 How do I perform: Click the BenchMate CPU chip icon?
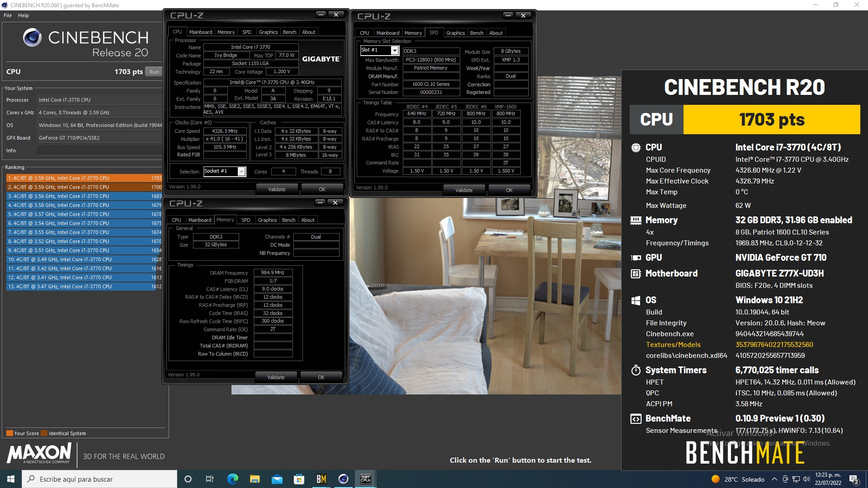click(636, 147)
